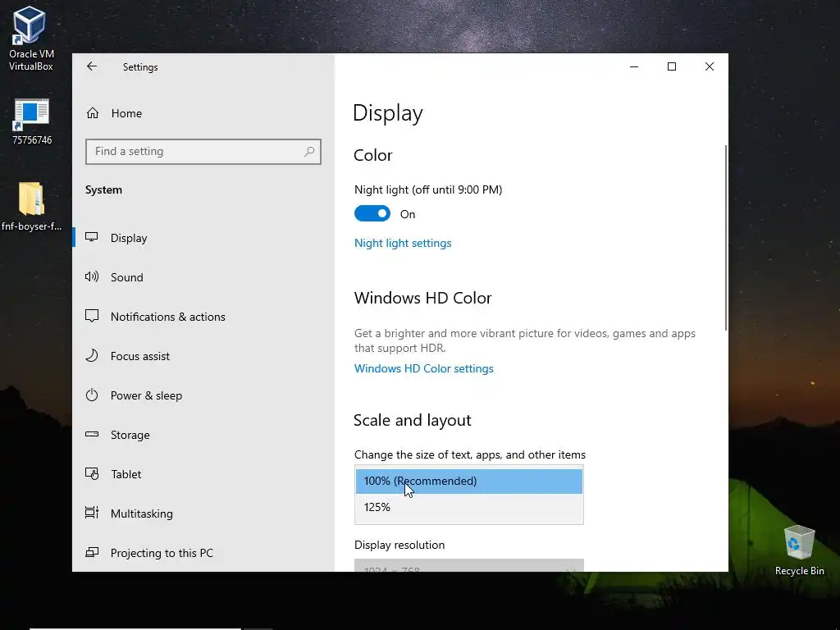Click the 'Display resolution' label

[x=399, y=545]
